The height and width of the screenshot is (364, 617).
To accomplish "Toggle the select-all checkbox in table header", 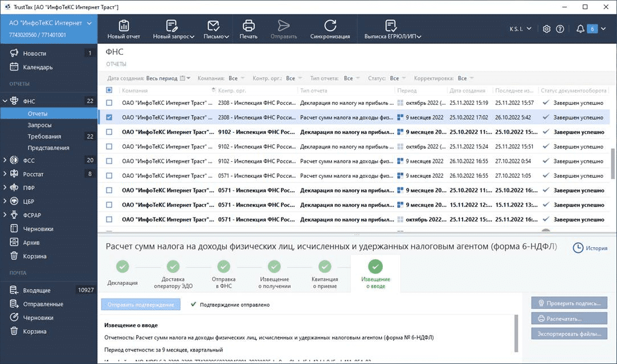I will pyautogui.click(x=109, y=90).
